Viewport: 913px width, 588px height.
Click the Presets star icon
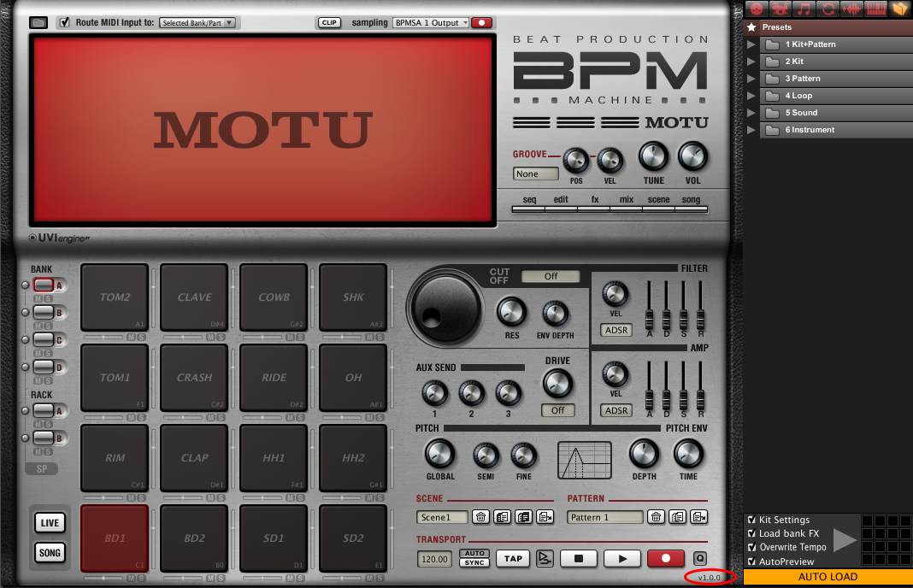[751, 27]
